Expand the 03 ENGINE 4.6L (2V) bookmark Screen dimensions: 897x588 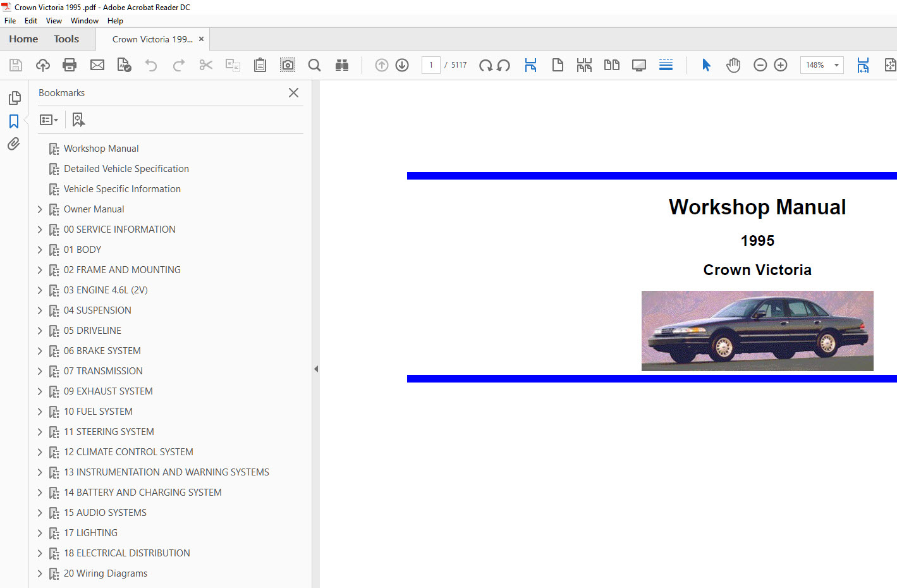click(x=40, y=290)
